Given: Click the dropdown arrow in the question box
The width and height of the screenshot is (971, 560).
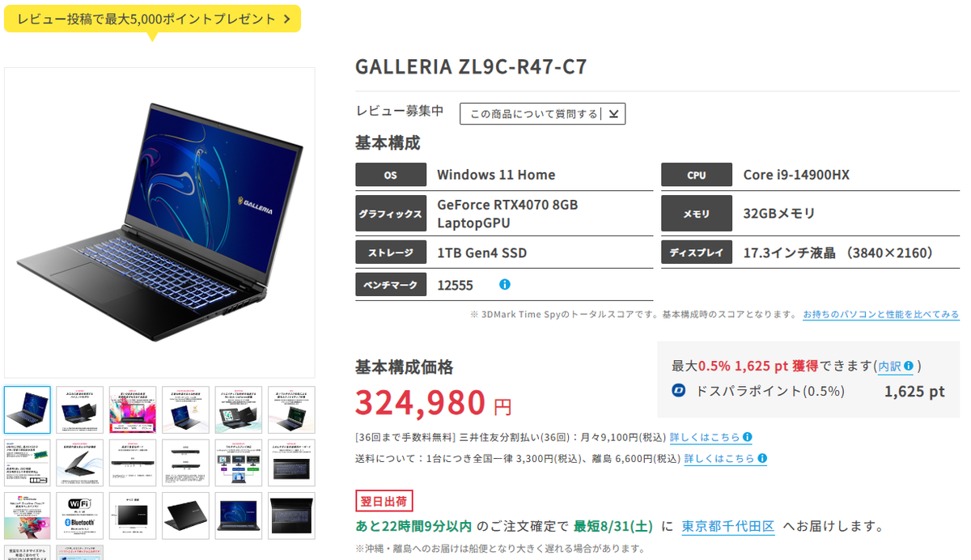Looking at the screenshot, I should pos(613,114).
